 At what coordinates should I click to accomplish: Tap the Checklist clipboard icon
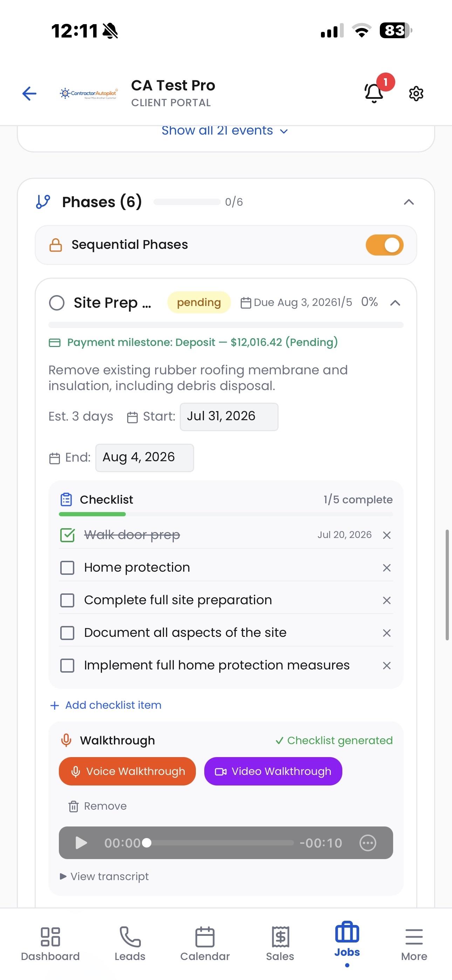pyautogui.click(x=66, y=499)
